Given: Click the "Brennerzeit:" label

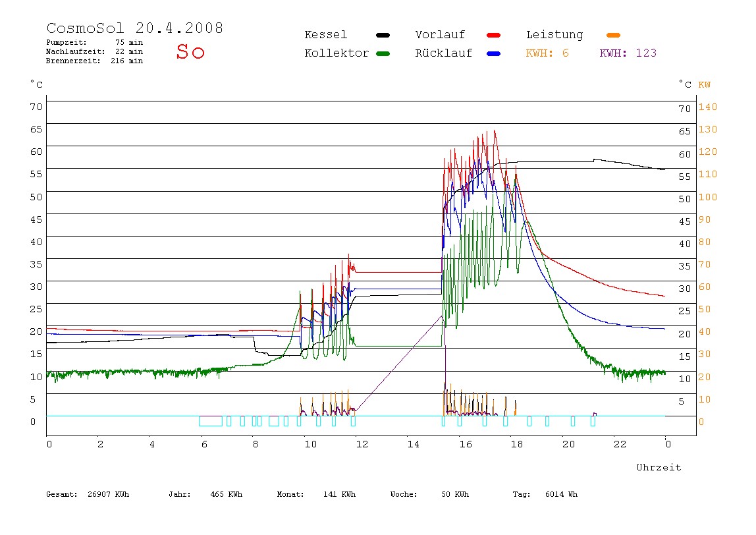Looking at the screenshot, I should pyautogui.click(x=73, y=61).
